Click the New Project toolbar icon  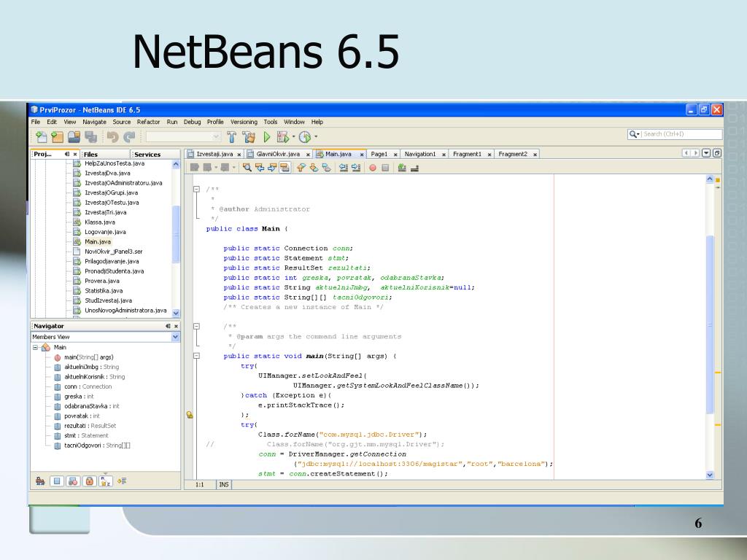point(58,137)
